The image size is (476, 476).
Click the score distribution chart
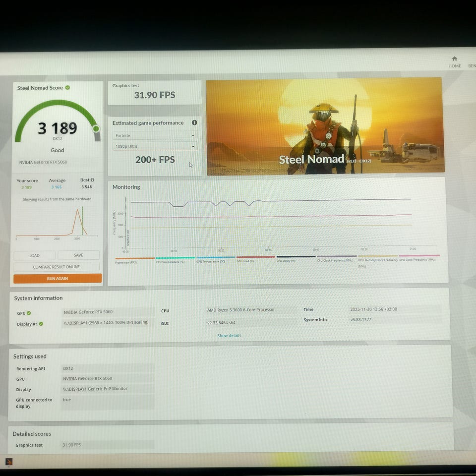click(x=57, y=223)
